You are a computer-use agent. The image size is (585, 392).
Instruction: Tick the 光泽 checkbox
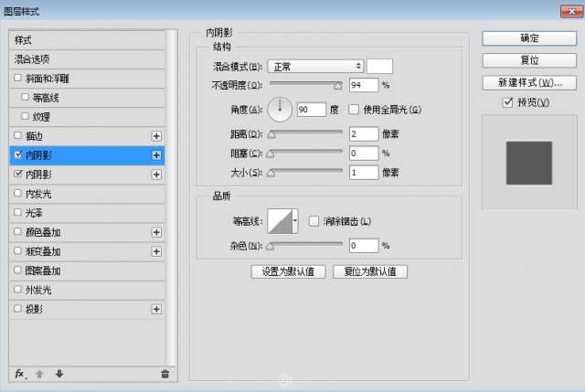click(17, 212)
